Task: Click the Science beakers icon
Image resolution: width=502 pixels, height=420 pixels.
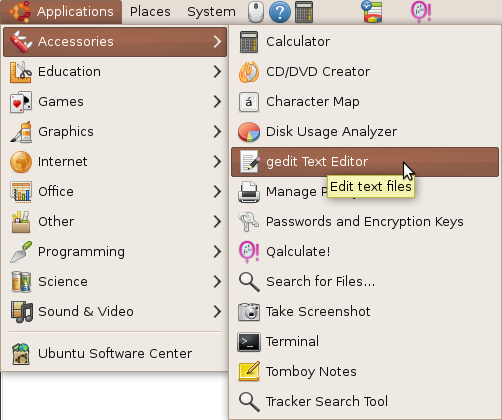Action: pos(21,282)
